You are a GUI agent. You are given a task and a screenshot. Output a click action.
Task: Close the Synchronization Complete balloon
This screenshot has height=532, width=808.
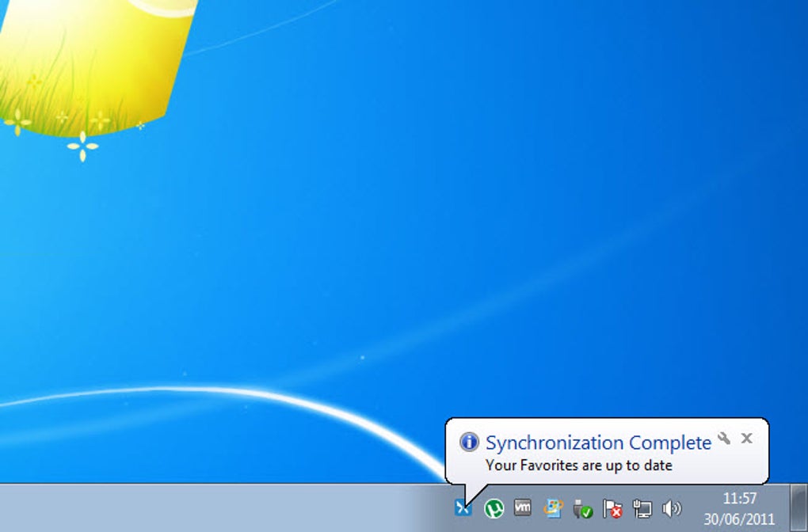[x=747, y=439]
